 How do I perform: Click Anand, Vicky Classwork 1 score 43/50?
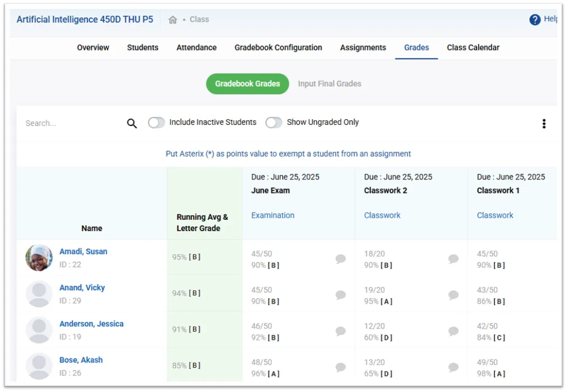pyautogui.click(x=487, y=290)
